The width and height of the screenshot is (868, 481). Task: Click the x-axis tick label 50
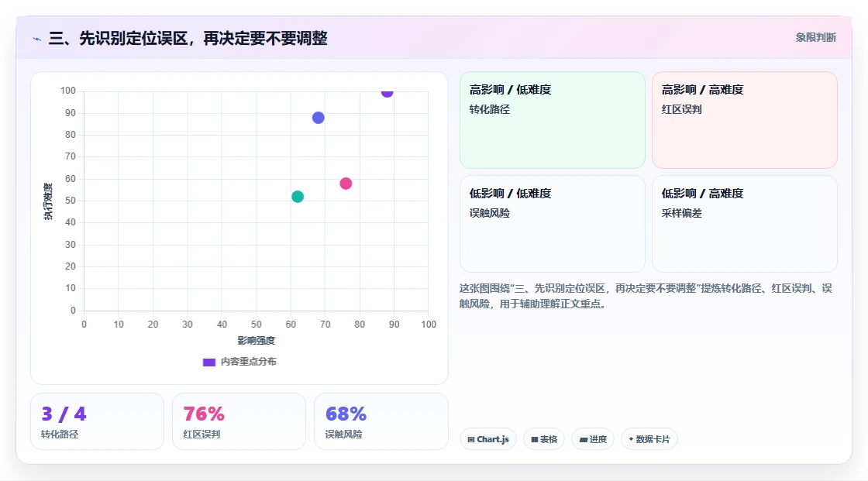257,325
